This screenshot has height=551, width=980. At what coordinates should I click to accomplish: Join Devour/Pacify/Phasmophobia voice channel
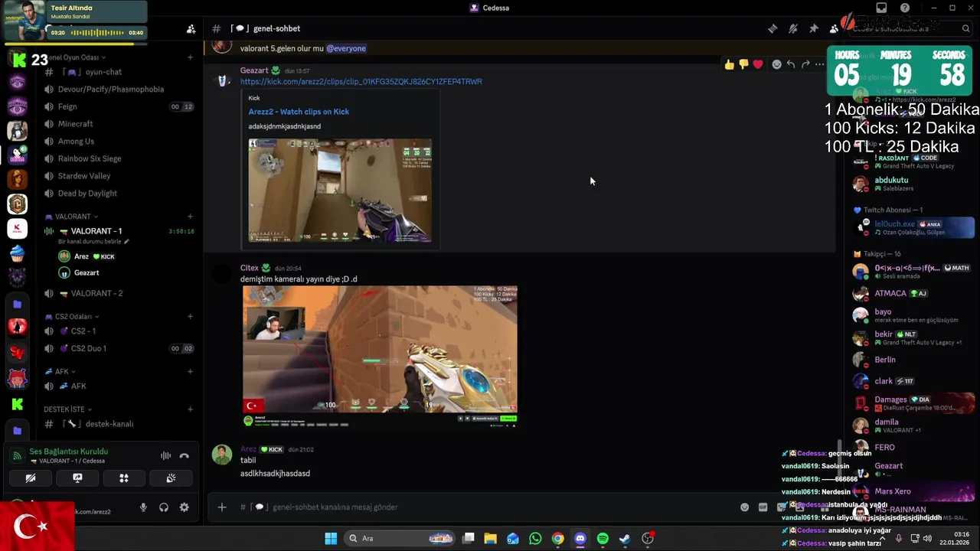pyautogui.click(x=119, y=89)
